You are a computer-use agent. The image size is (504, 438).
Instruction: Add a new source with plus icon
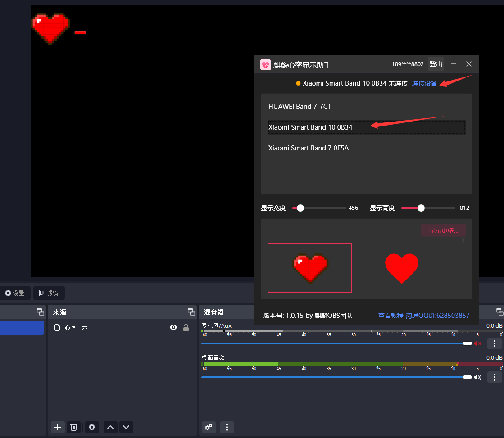coord(58,427)
